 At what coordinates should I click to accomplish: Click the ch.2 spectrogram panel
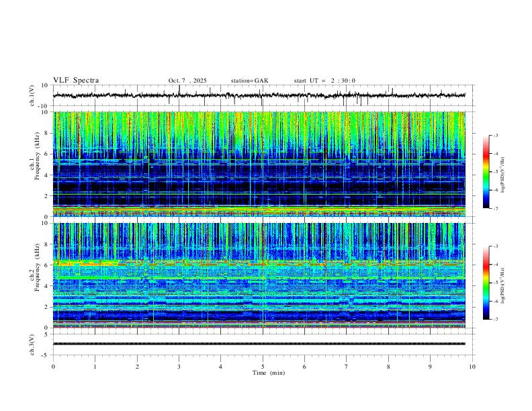(x=259, y=275)
